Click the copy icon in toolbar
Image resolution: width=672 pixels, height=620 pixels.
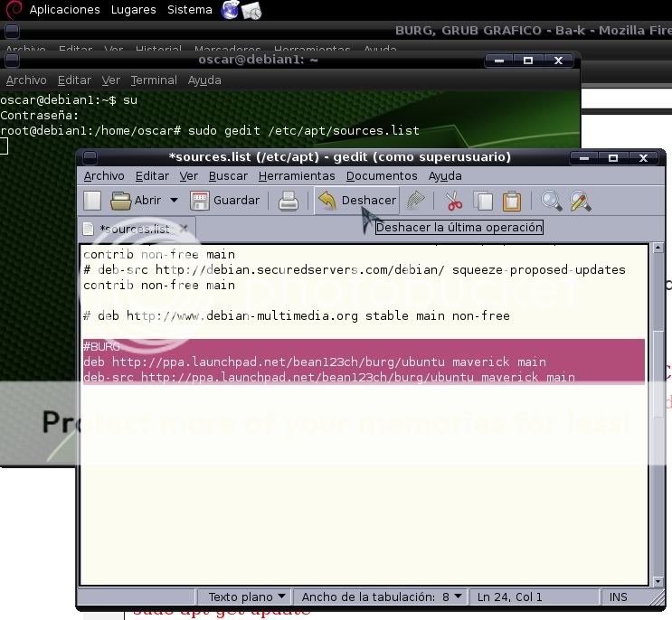coord(484,201)
